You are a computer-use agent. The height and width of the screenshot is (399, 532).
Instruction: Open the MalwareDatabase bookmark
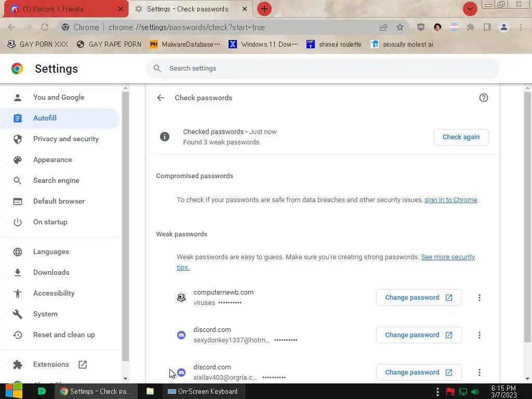pos(185,45)
